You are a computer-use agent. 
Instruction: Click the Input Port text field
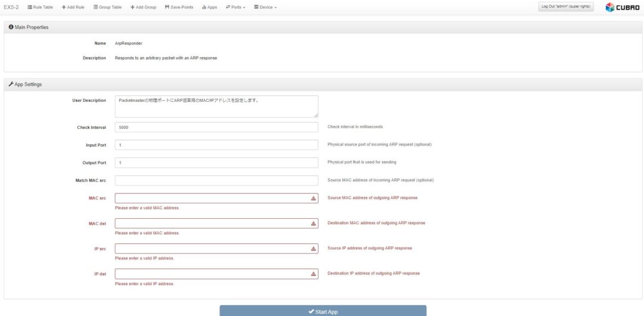[x=216, y=145]
